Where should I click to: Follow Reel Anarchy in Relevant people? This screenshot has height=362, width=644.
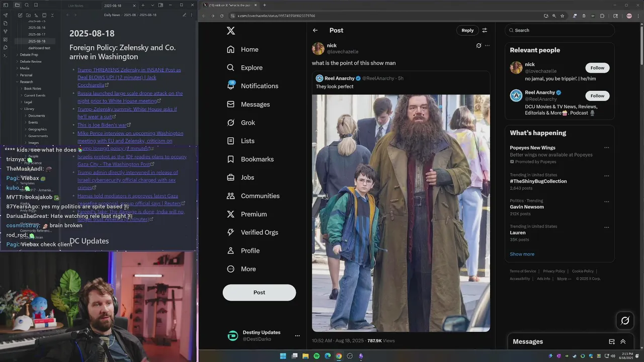click(x=597, y=96)
